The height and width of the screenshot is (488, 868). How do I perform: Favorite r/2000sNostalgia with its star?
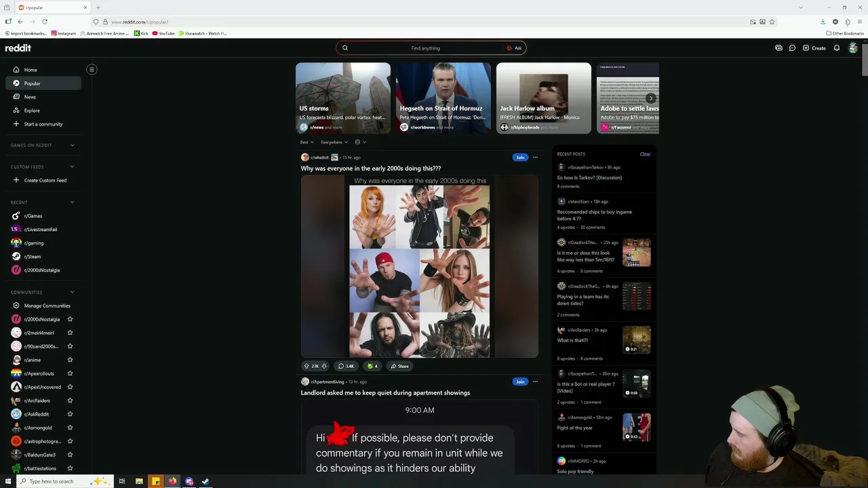70,319
